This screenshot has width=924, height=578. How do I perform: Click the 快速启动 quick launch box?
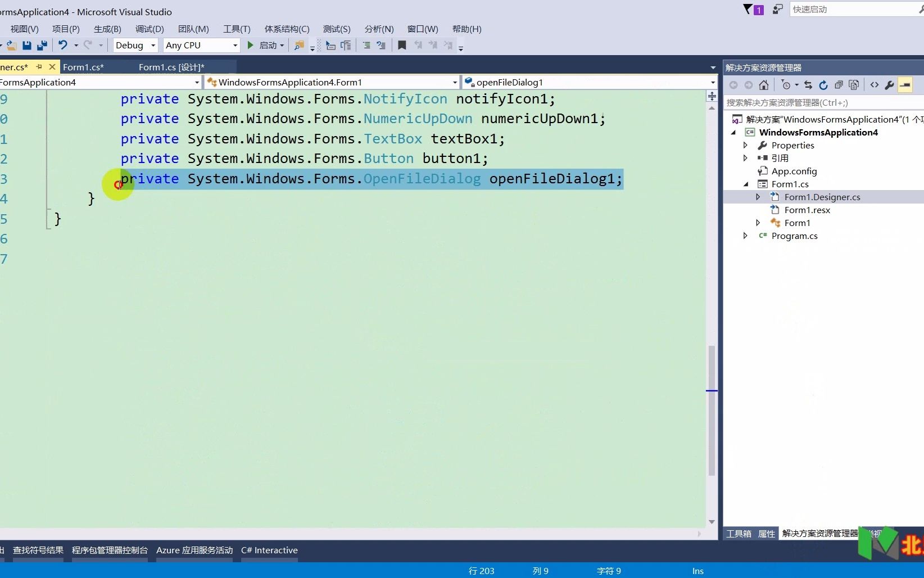856,10
